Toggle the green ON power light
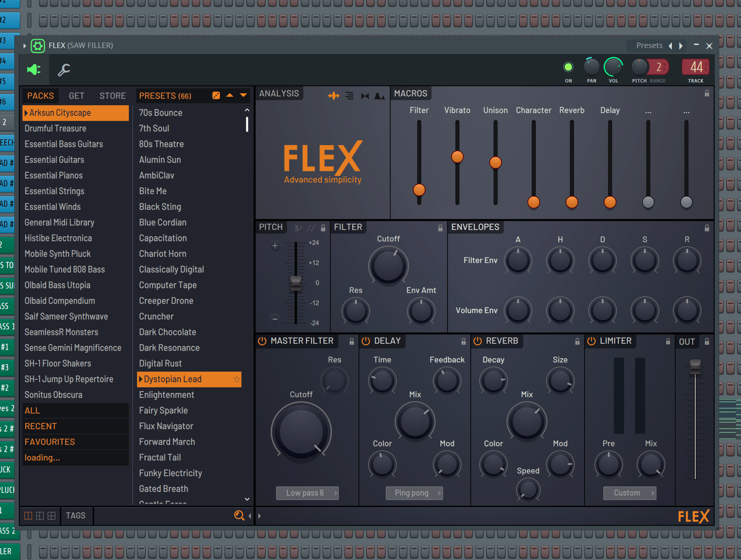The width and height of the screenshot is (741, 560). tap(568, 67)
